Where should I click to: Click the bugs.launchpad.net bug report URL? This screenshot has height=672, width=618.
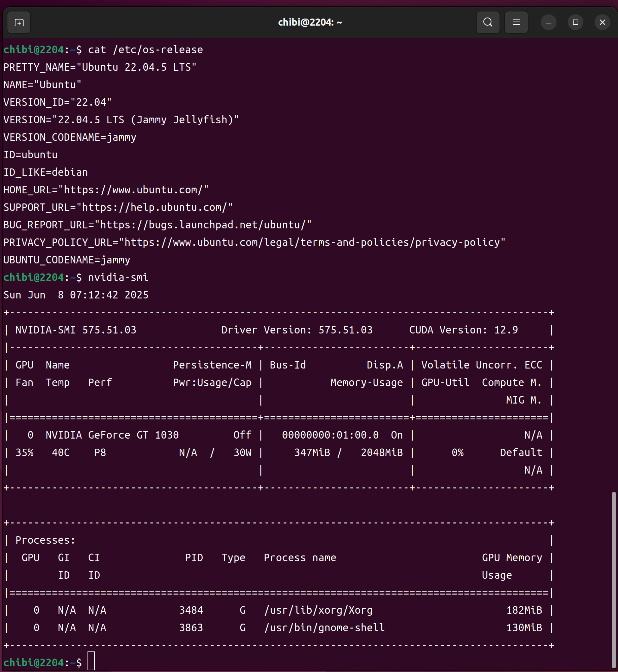point(203,225)
